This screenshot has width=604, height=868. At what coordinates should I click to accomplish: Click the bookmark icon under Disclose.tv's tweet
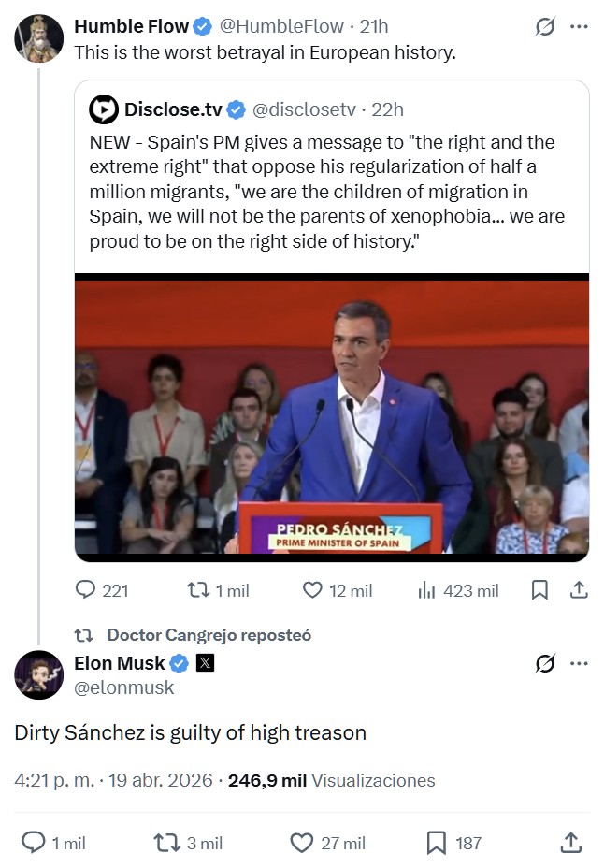click(540, 590)
